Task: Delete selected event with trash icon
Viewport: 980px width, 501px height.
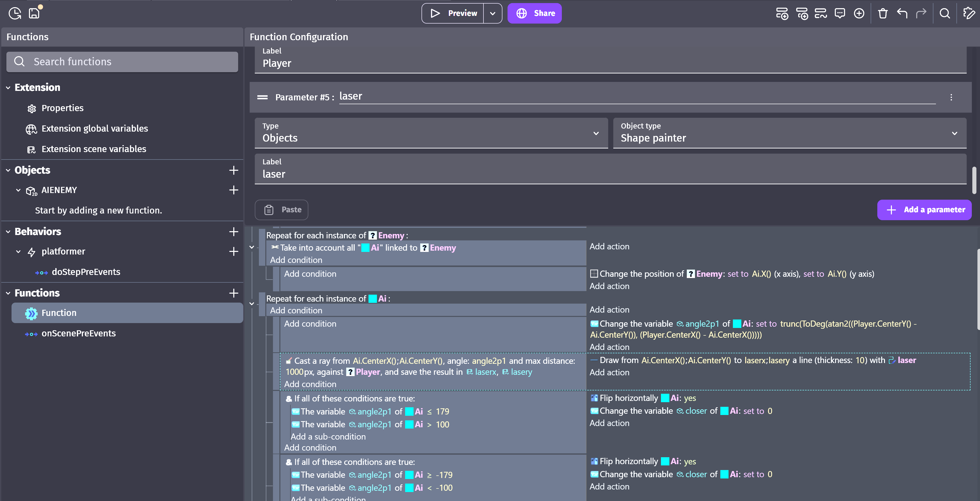Action: coord(883,14)
